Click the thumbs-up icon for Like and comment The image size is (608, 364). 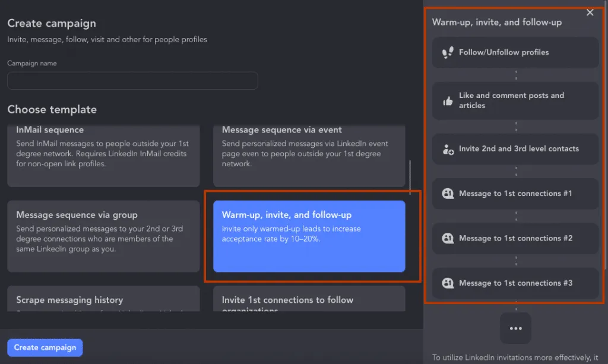point(448,101)
